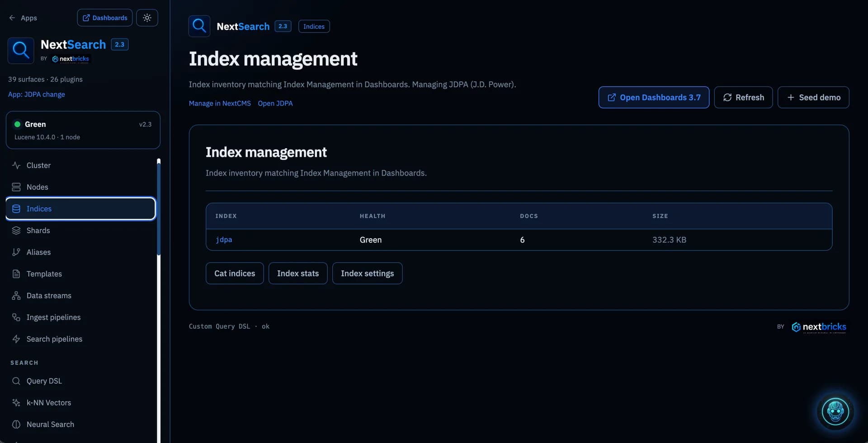Click the external-link icon in Open Dashboards 3.7

click(x=612, y=98)
